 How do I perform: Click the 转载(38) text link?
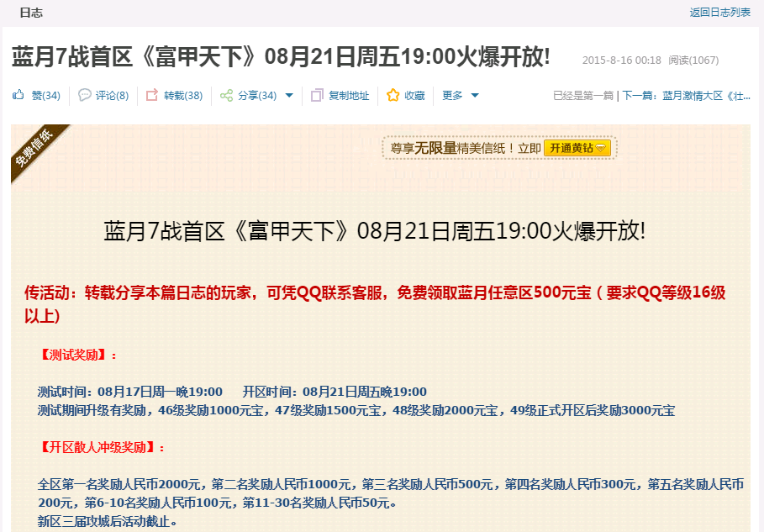(183, 96)
